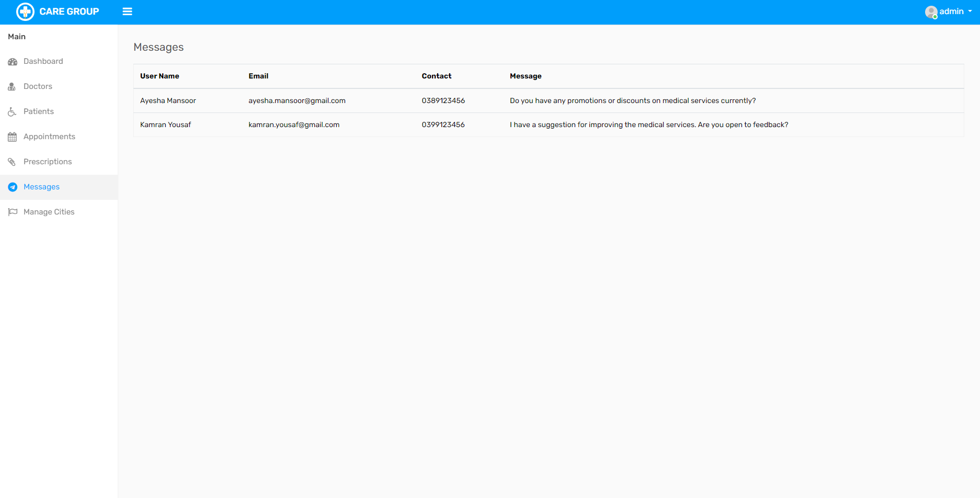Select Ayesha Mansoor's email address

pos(297,100)
